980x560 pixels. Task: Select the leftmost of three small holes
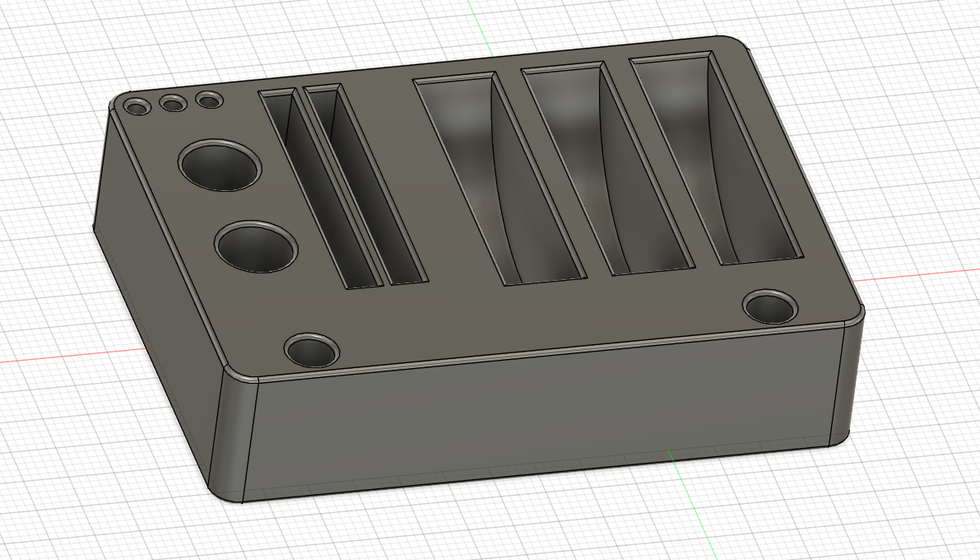pyautogui.click(x=137, y=107)
